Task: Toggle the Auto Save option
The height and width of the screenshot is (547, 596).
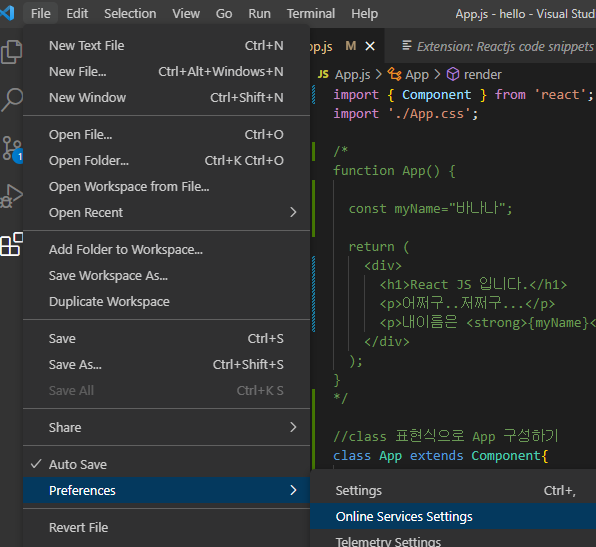Action: pyautogui.click(x=166, y=465)
